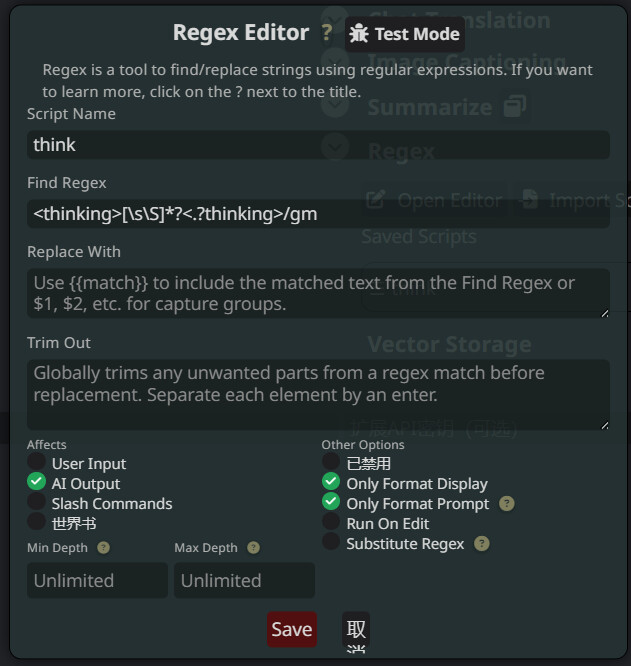
Task: Toggle the 已禁用 checkbox
Action: pos(331,462)
